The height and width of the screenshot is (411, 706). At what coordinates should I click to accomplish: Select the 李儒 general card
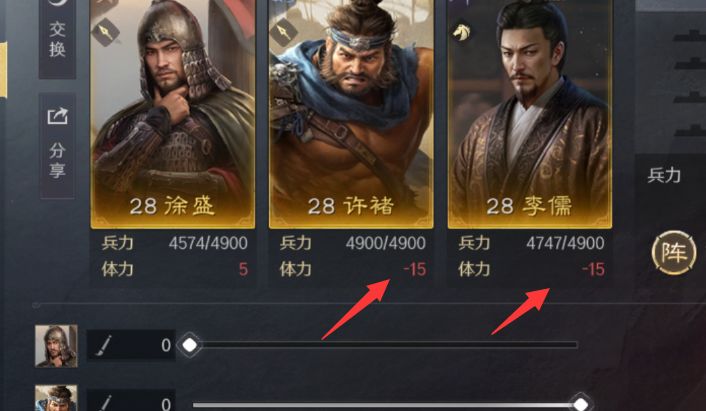pos(530,114)
